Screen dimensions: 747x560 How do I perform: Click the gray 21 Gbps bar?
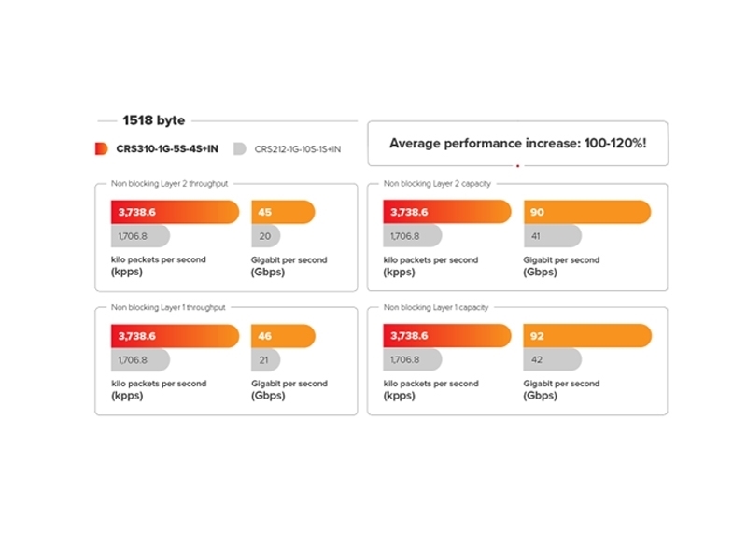click(266, 360)
